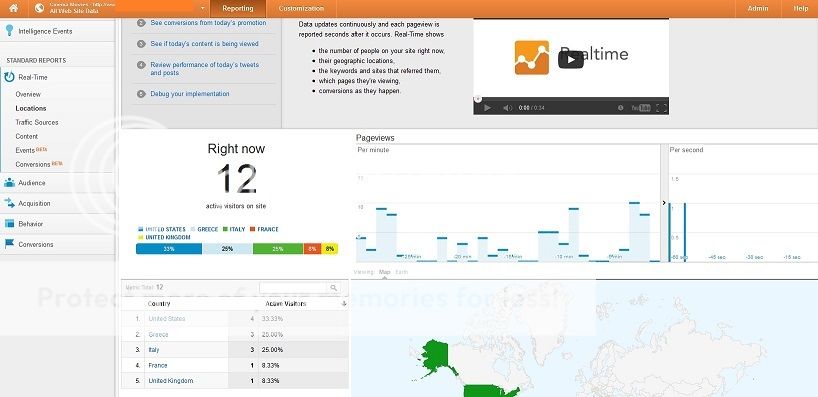Click the France orange bar segment
Screen dimensions: 818x397
point(312,249)
